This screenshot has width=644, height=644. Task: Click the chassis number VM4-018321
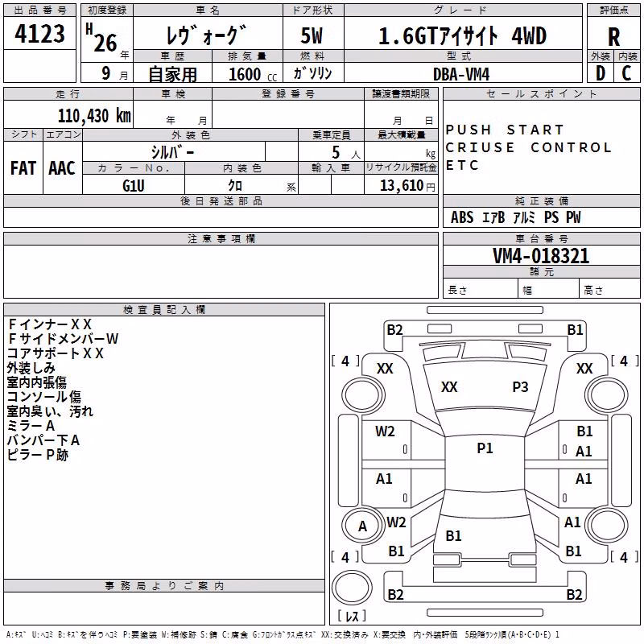pyautogui.click(x=541, y=256)
